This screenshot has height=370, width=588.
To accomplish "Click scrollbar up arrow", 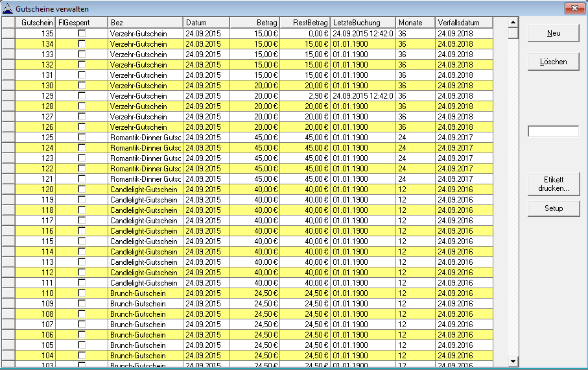I will (513, 23).
